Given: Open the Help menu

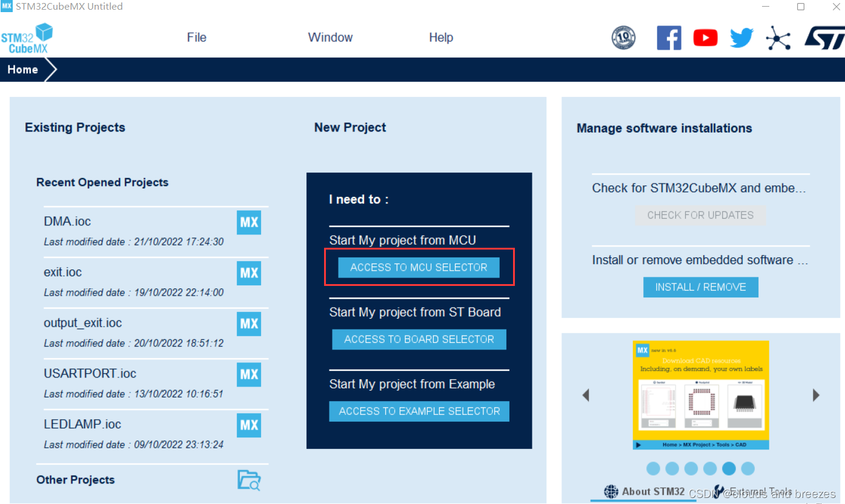Looking at the screenshot, I should click(x=441, y=38).
